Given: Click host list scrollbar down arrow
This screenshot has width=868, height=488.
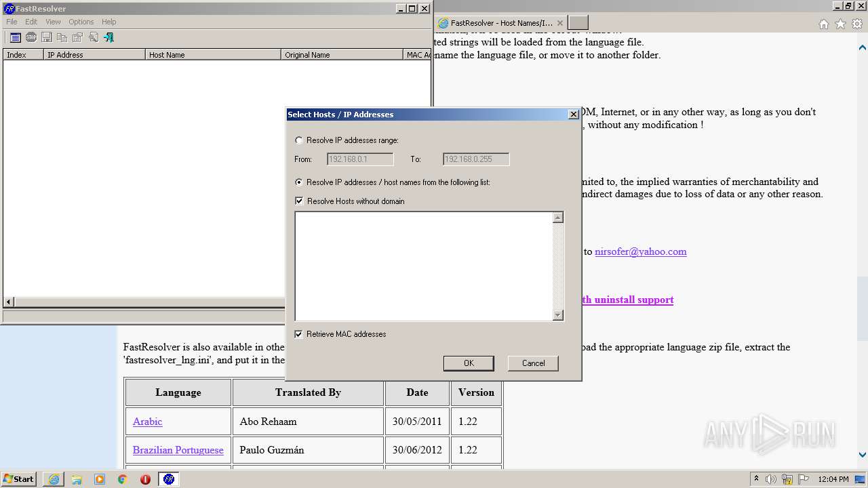Looking at the screenshot, I should tap(558, 315).
